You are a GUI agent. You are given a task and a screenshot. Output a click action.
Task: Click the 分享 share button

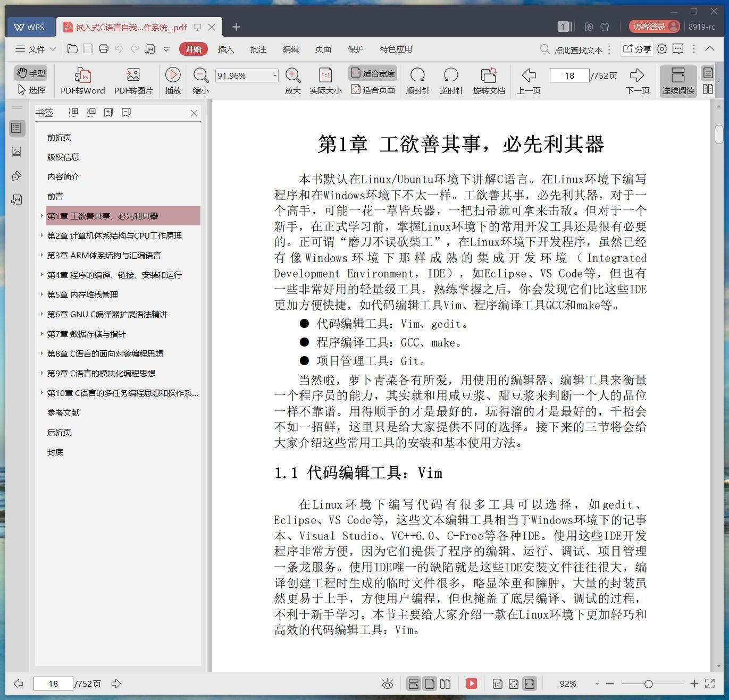click(636, 49)
